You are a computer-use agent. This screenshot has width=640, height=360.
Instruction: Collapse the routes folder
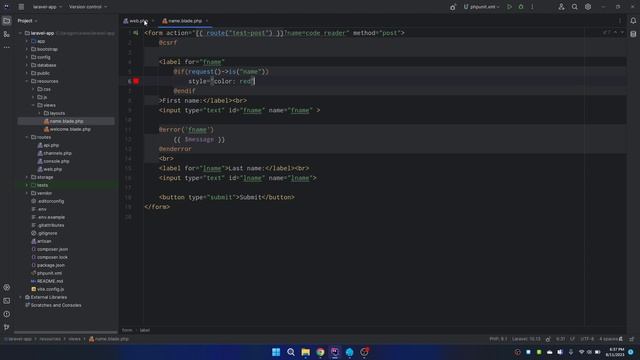click(27, 137)
